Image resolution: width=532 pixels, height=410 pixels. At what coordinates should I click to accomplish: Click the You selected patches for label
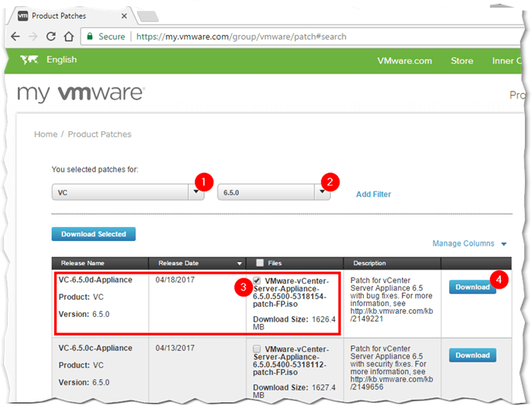(x=95, y=169)
